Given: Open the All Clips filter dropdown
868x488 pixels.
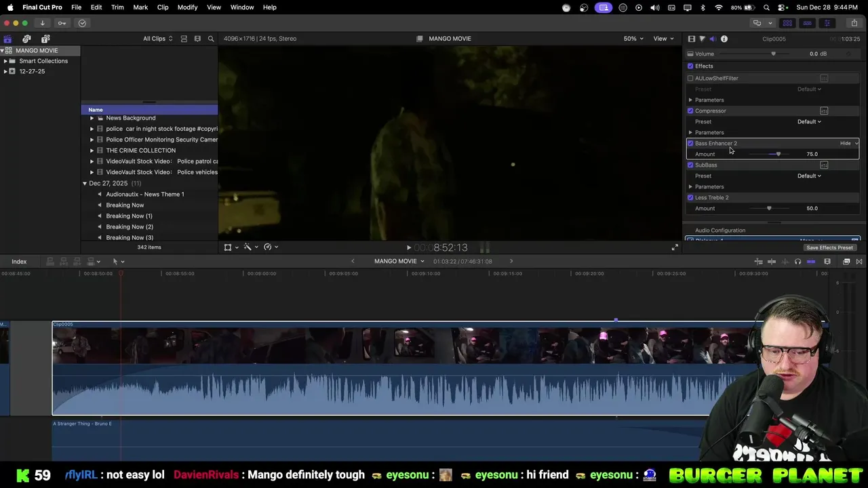Looking at the screenshot, I should pyautogui.click(x=157, y=39).
